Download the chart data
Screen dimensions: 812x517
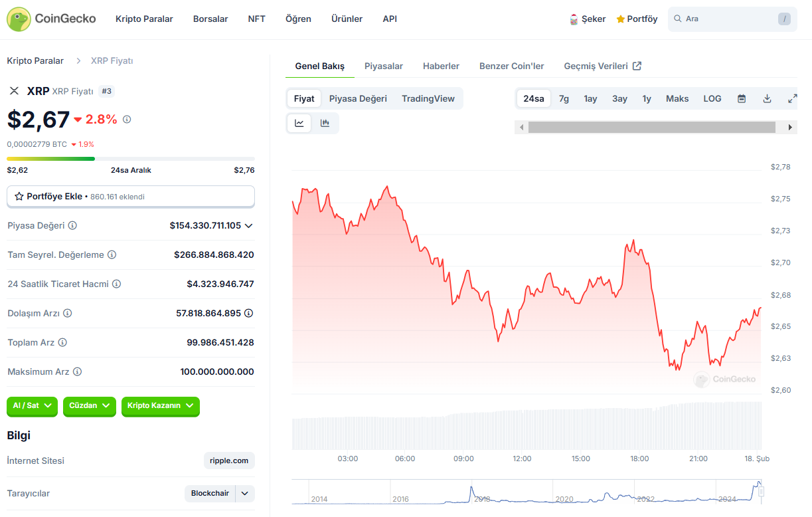767,98
